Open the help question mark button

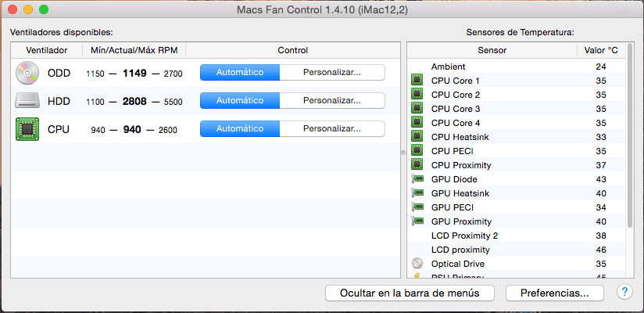click(x=624, y=293)
